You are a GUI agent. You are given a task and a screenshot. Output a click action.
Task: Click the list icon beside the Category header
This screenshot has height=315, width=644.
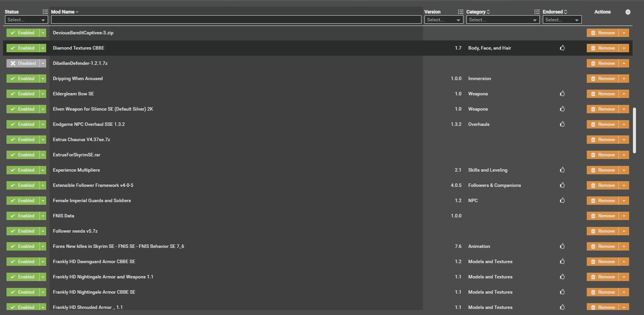coord(537,12)
